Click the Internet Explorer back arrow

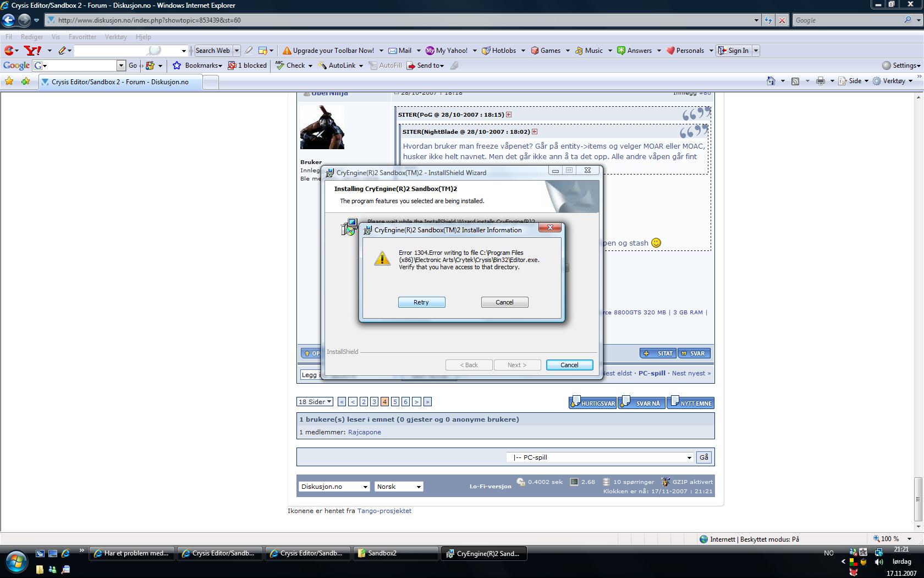[x=9, y=20]
